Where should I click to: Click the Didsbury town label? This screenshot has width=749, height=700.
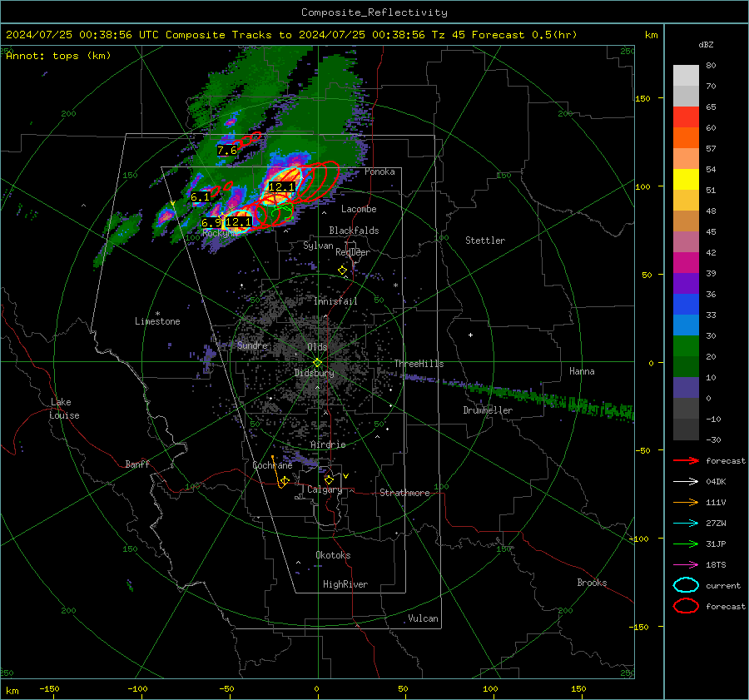pyautogui.click(x=314, y=373)
